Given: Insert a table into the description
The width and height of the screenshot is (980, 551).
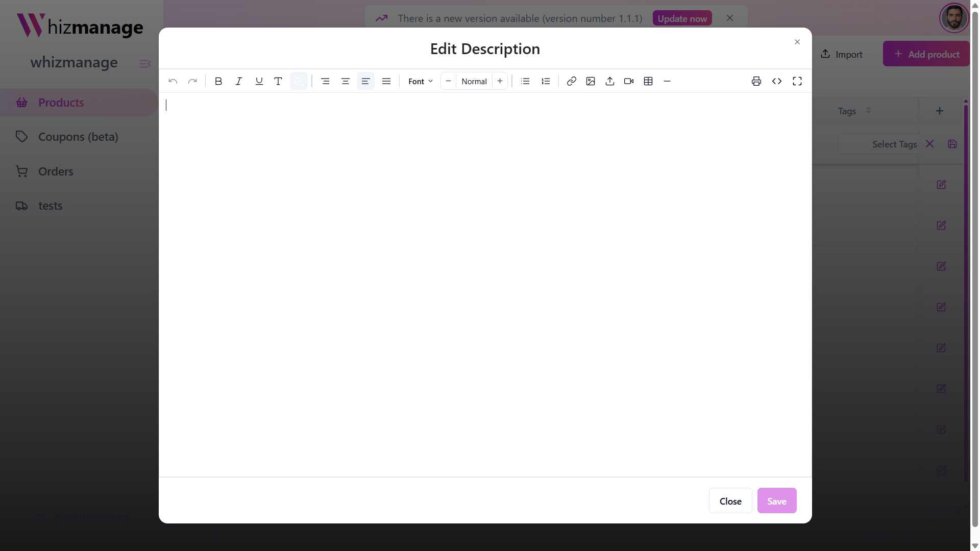Looking at the screenshot, I should pos(648,81).
